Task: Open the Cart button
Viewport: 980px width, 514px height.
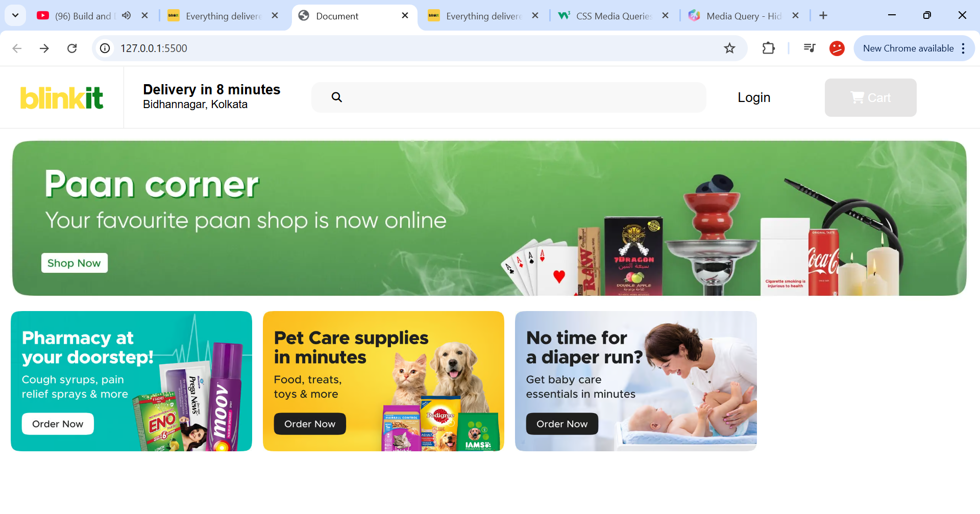Action: tap(871, 97)
